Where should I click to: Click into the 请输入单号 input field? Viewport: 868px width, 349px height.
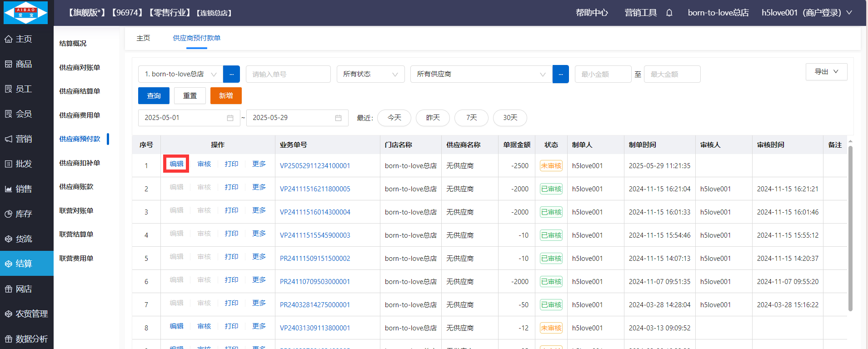click(x=288, y=74)
